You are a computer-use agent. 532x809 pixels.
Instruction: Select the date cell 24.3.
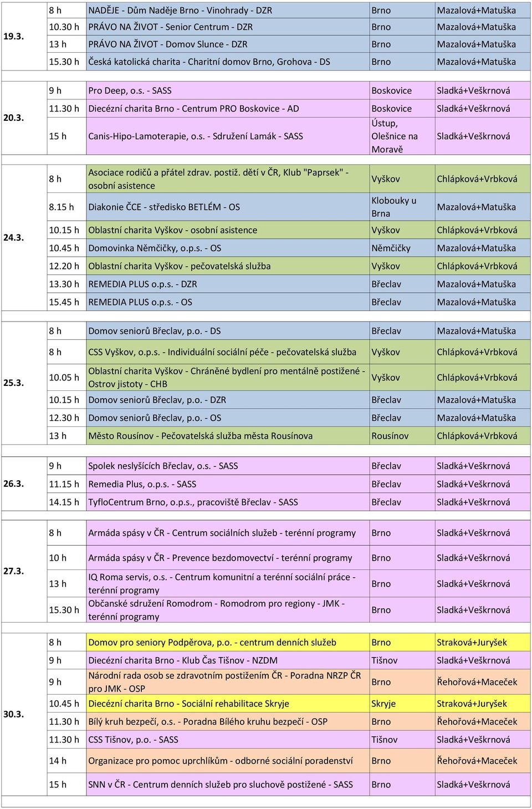(x=13, y=237)
